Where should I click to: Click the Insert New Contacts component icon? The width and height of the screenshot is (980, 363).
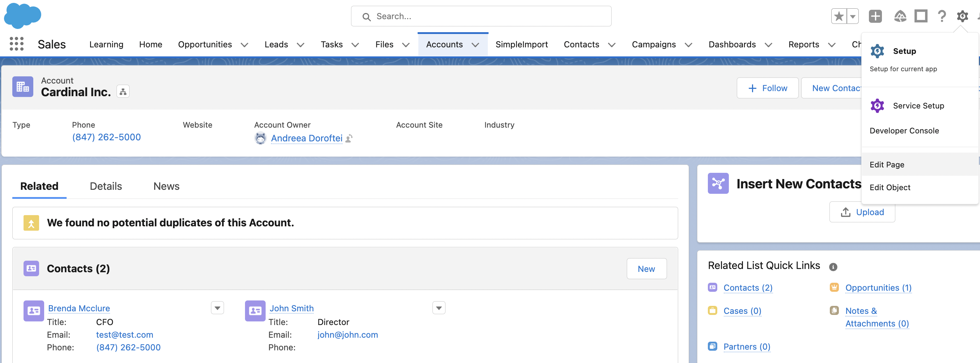[718, 183]
